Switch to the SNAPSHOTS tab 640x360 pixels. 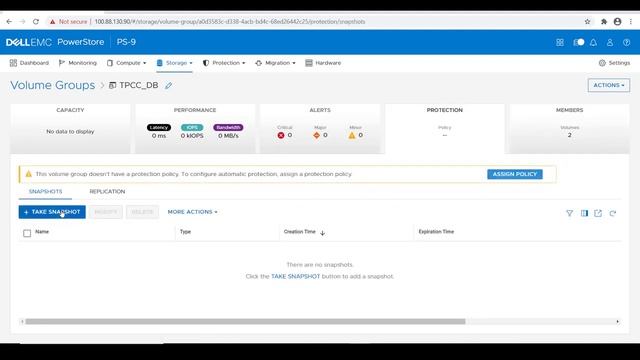[x=45, y=191]
